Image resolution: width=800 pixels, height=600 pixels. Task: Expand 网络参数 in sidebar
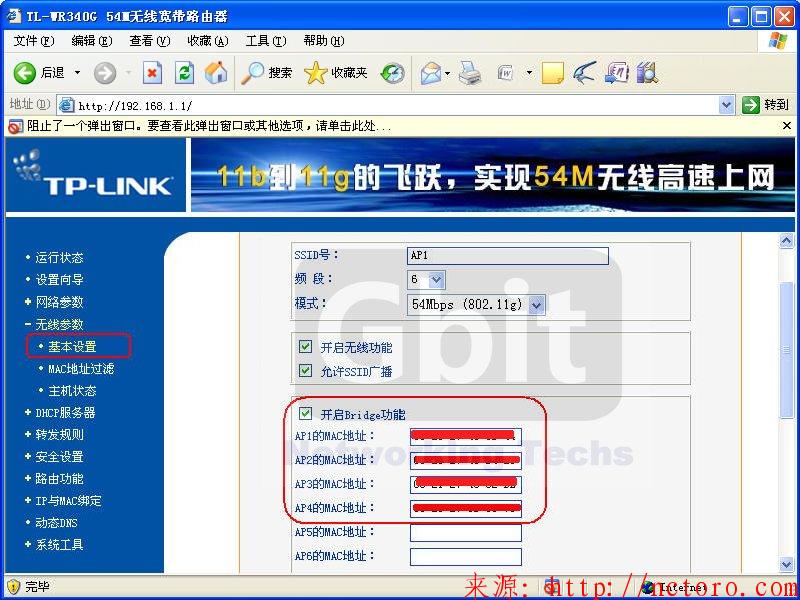point(59,302)
